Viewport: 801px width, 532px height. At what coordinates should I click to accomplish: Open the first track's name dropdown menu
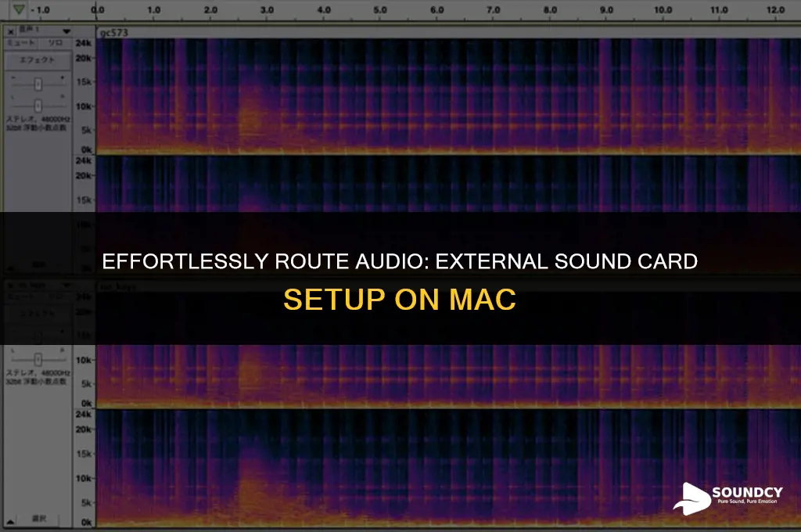coord(66,31)
